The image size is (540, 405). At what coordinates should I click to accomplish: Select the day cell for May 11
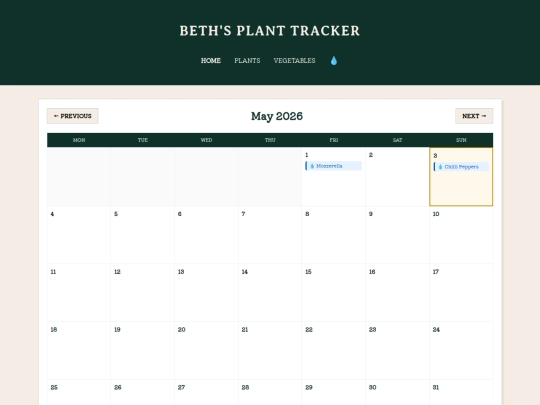coord(79,293)
